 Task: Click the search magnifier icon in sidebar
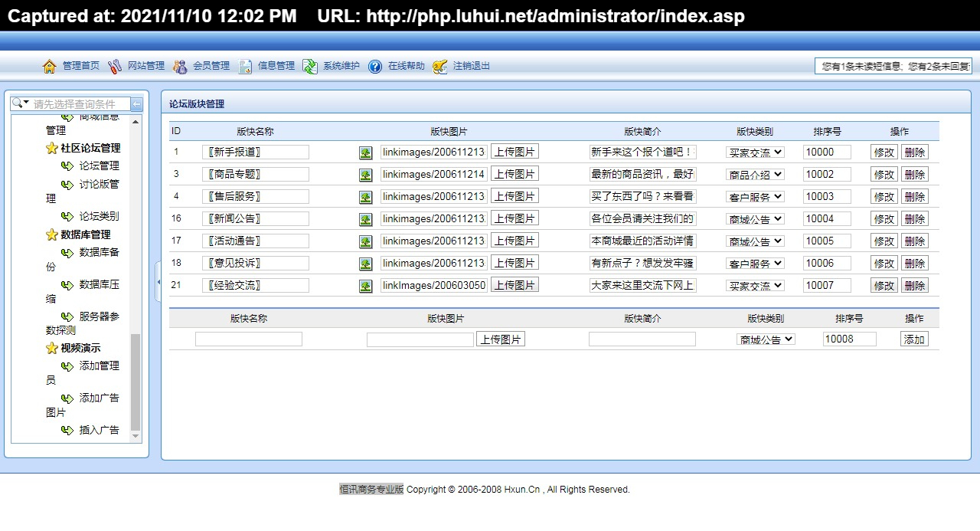pyautogui.click(x=17, y=103)
